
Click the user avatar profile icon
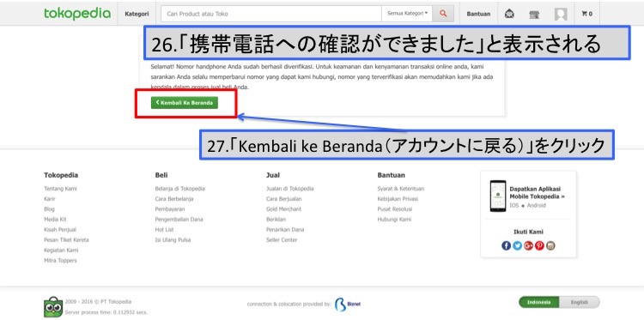coord(561,15)
